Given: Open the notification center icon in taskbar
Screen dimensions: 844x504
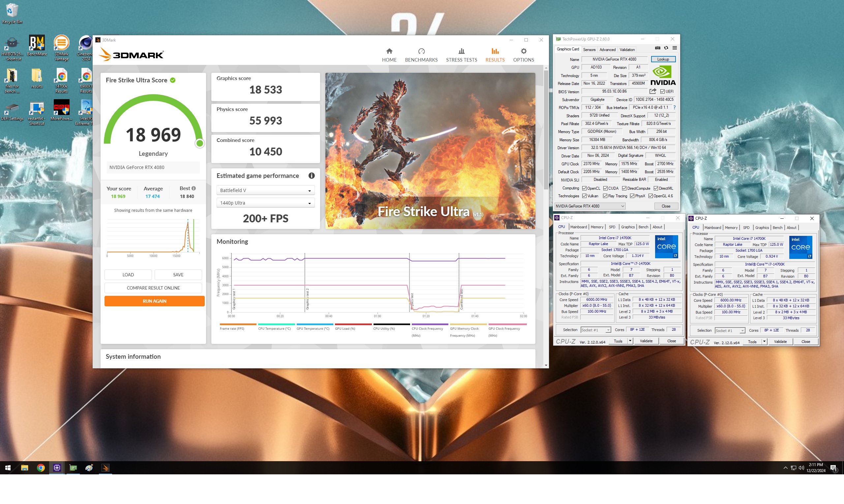Looking at the screenshot, I should [833, 468].
